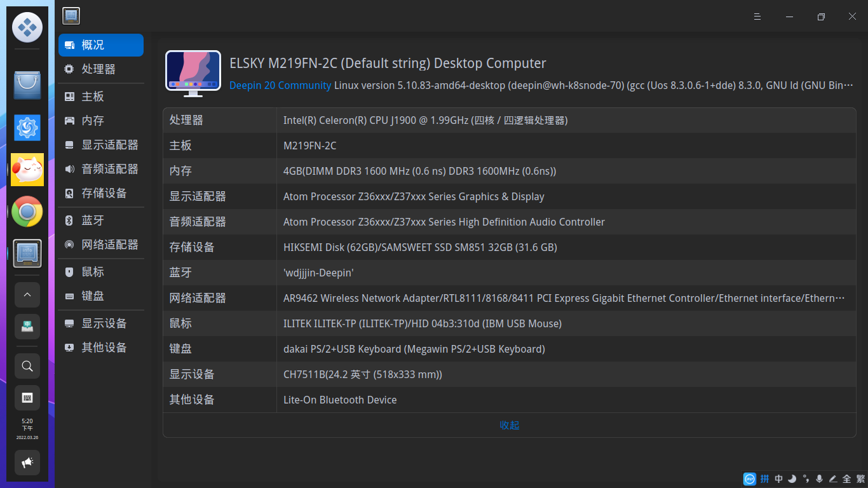Collapse the overview list via 收起
This screenshot has width=868, height=488.
click(510, 425)
